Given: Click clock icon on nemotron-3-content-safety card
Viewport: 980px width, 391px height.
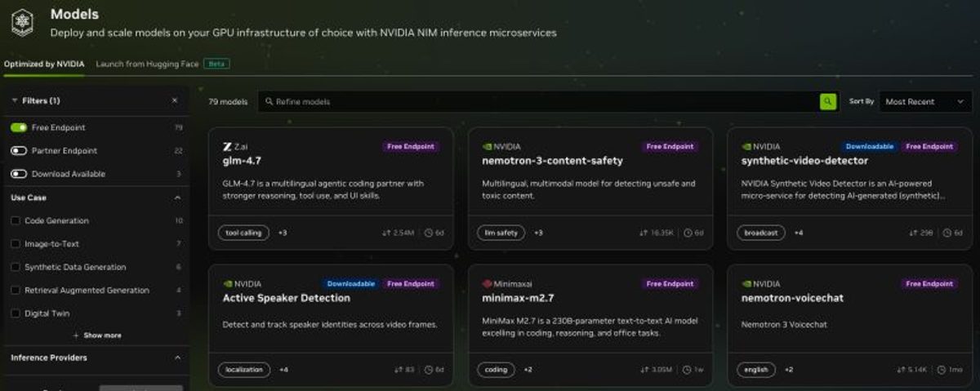Looking at the screenshot, I should pos(688,233).
